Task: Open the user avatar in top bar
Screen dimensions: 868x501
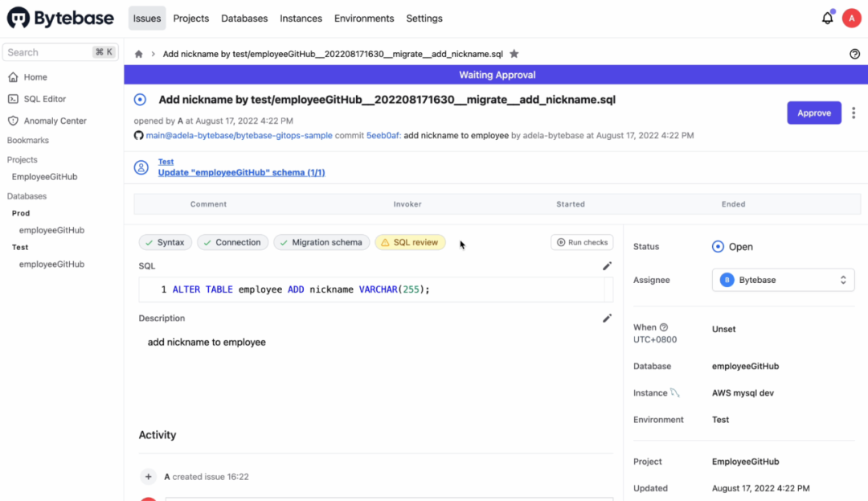Action: tap(851, 18)
